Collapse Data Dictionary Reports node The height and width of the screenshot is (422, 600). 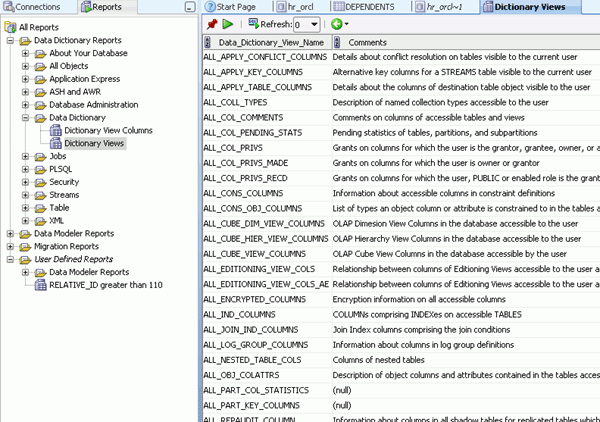(10, 41)
